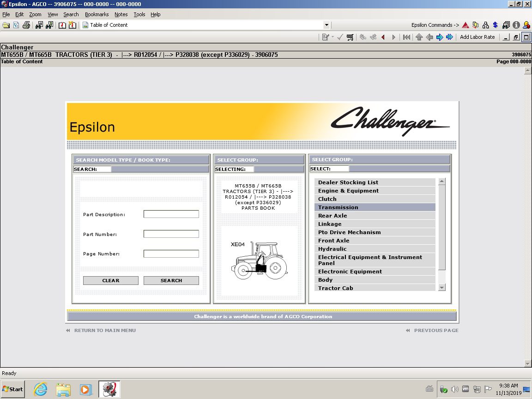This screenshot has height=399, width=532.
Task: Open the Tools menu
Action: (139, 14)
